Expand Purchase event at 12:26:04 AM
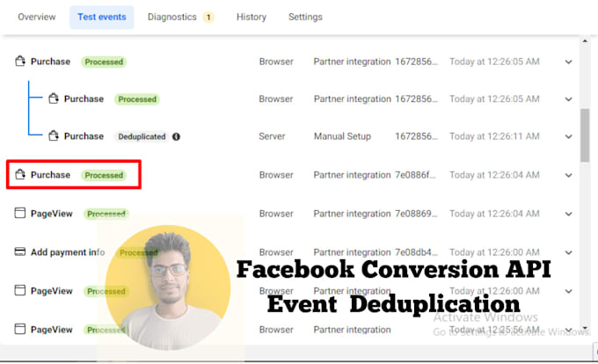The image size is (598, 364). click(568, 175)
